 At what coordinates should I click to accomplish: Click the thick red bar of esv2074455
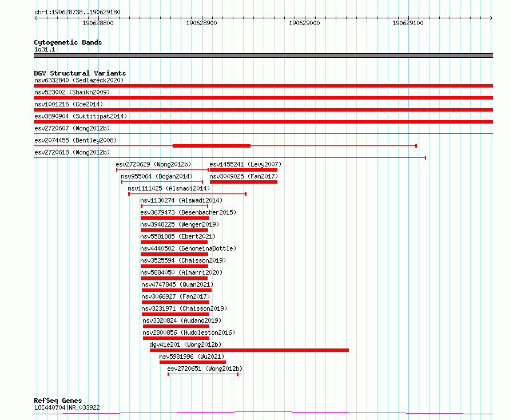click(212, 146)
